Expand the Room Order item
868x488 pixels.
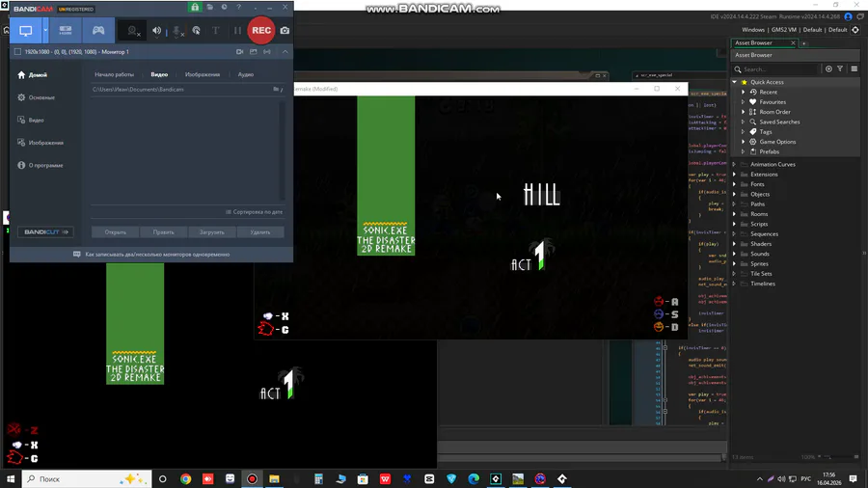(743, 112)
